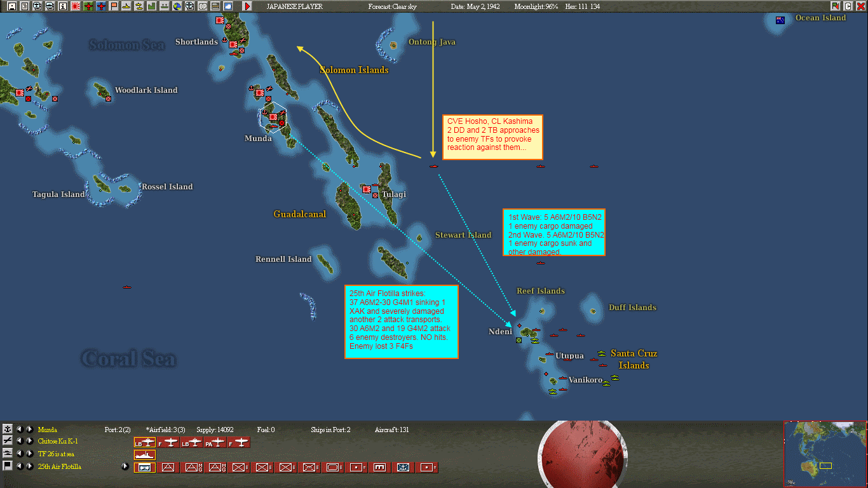Click the Stewart Island map label

(463, 235)
